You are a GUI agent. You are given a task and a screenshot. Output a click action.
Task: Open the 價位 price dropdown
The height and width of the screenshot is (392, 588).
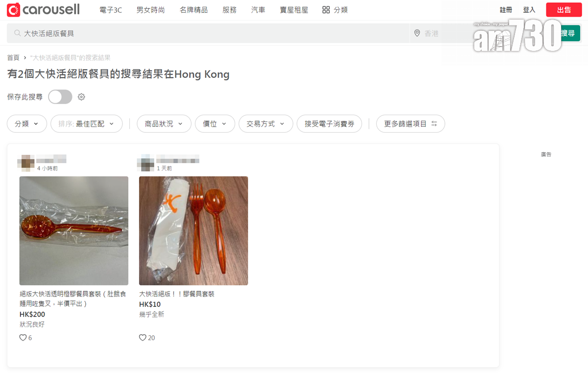point(215,124)
